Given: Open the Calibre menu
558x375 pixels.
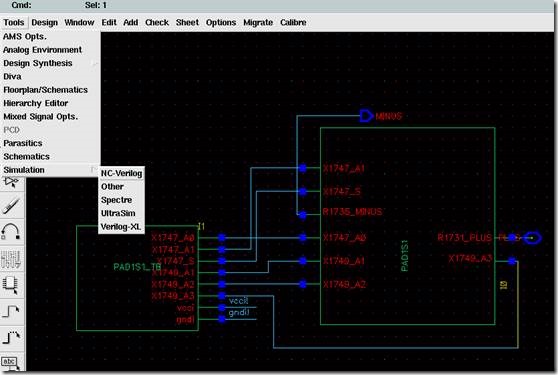Looking at the screenshot, I should click(x=293, y=22).
